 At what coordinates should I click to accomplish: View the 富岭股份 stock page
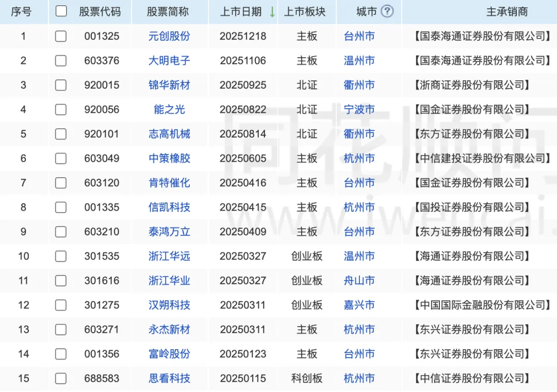click(169, 354)
